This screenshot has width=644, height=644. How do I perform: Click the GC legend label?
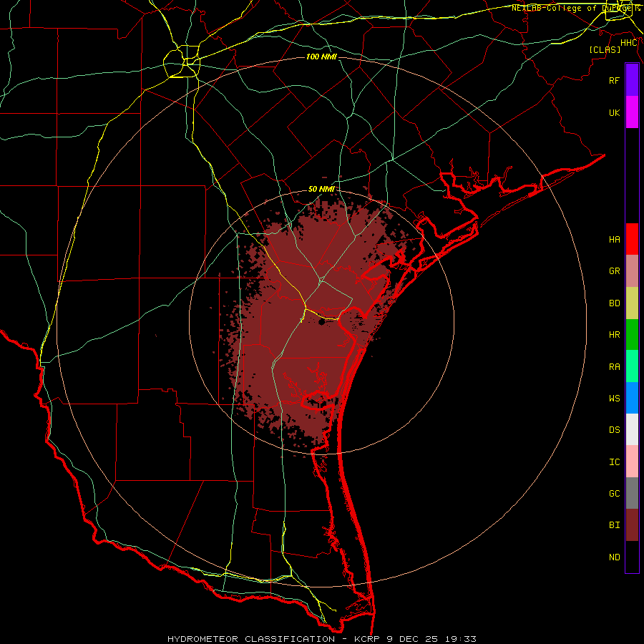615,494
